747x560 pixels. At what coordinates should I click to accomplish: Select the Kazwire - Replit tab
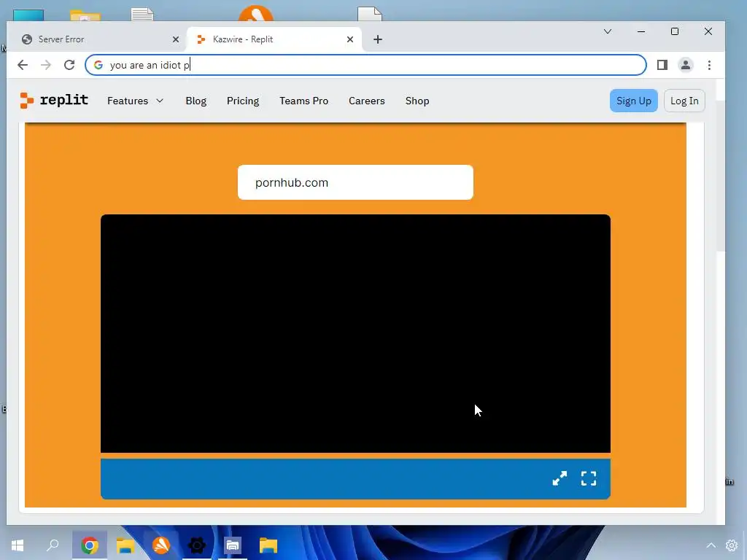click(274, 39)
